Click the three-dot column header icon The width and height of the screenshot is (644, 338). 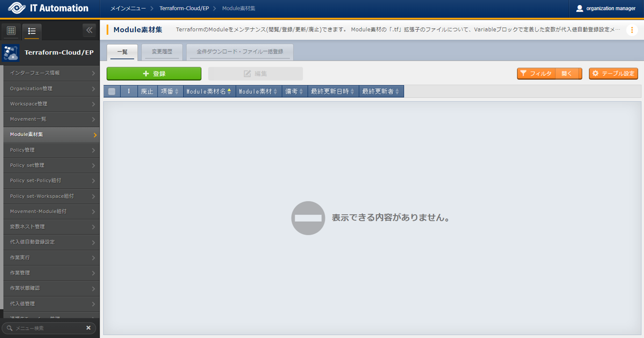[x=129, y=91]
